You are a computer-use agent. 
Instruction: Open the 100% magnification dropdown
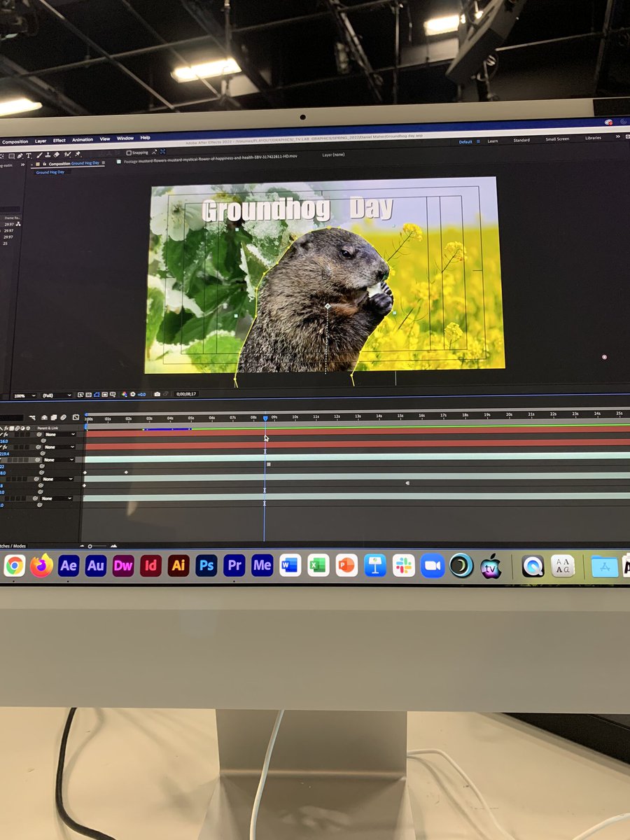(x=24, y=394)
